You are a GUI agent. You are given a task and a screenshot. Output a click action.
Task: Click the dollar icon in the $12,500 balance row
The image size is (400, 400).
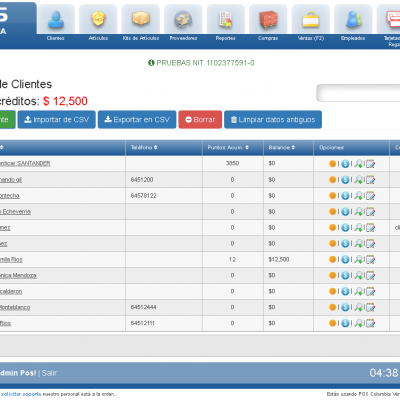[x=345, y=259]
